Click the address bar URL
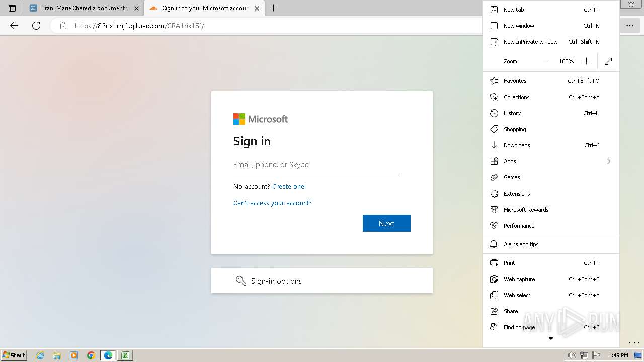Viewport: 644px width, 362px height. [x=139, y=26]
